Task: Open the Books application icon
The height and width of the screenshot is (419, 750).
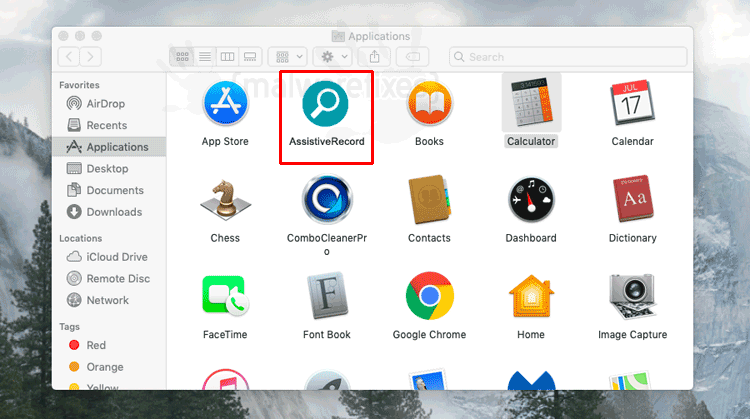Action: point(430,103)
